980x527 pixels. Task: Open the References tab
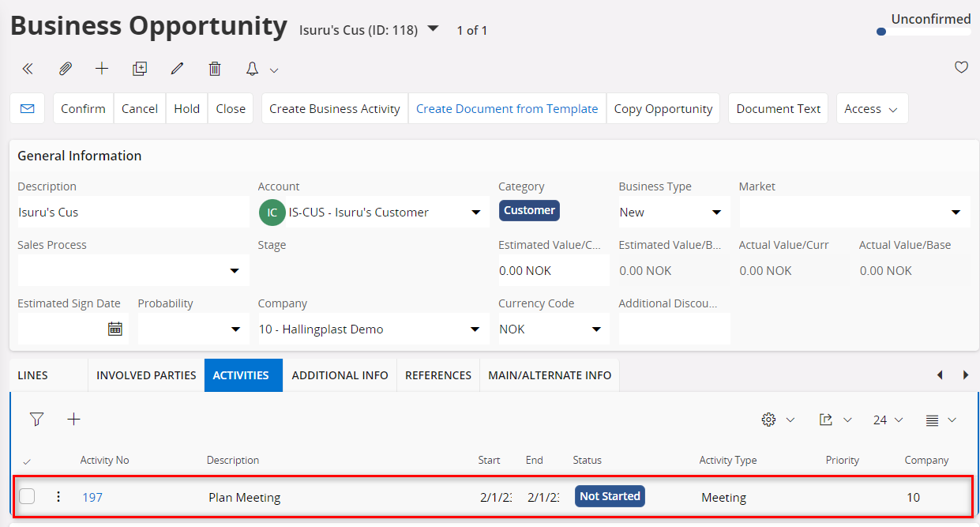[x=438, y=375]
